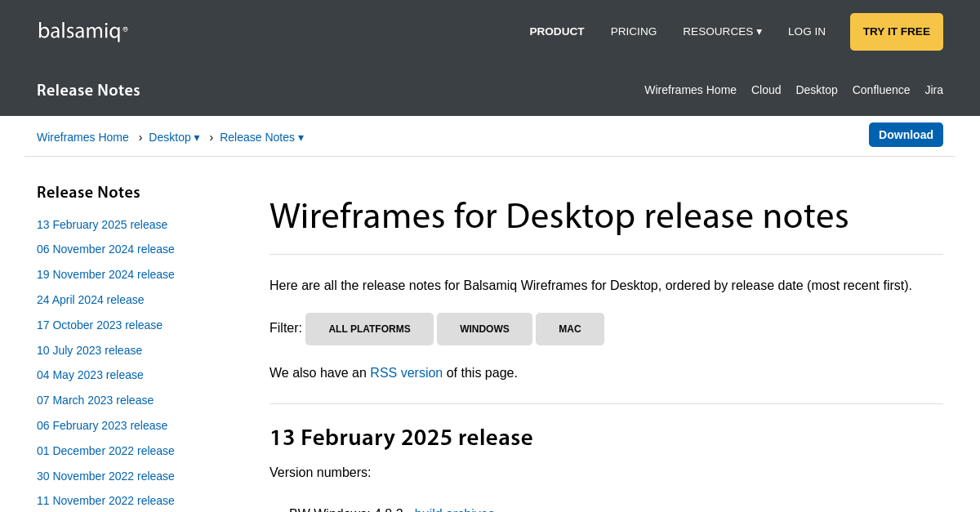Jump to 19 November 2024 release
980x512 pixels.
click(105, 274)
